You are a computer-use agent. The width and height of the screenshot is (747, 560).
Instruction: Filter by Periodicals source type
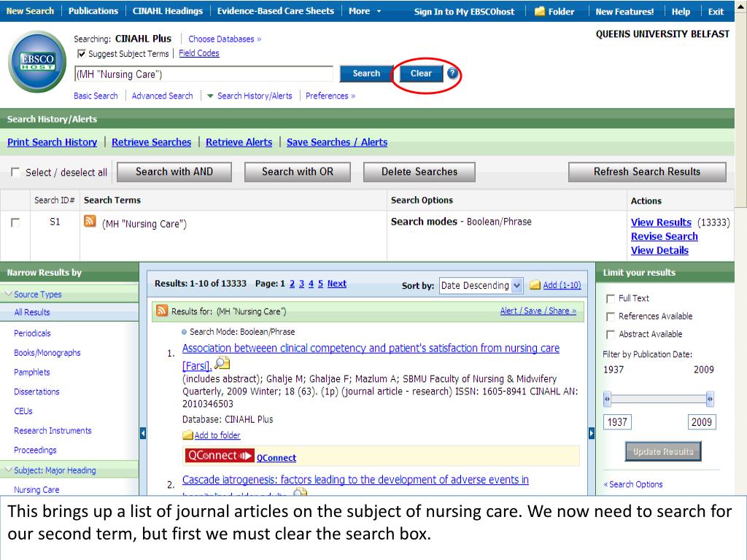pos(32,332)
